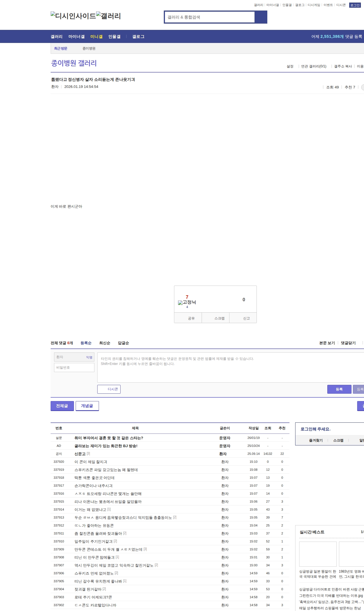This screenshot has width=364, height=611.
Task: Click the downvote count showing 0
Action: 244,300
